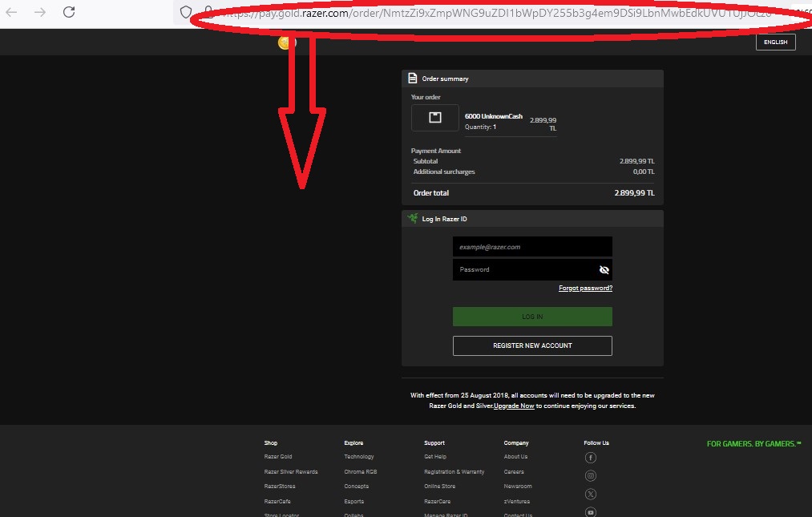Open Razer's YouTube channel icon
812x517 pixels.
point(591,511)
